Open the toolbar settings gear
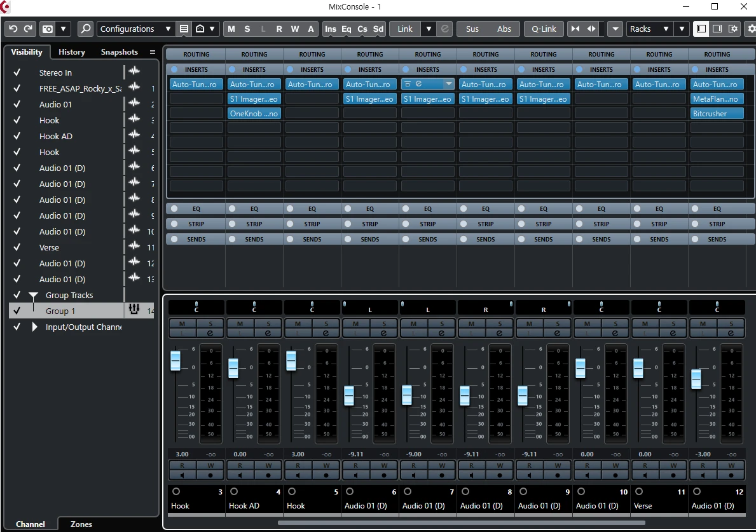The width and height of the screenshot is (756, 532). click(x=751, y=29)
